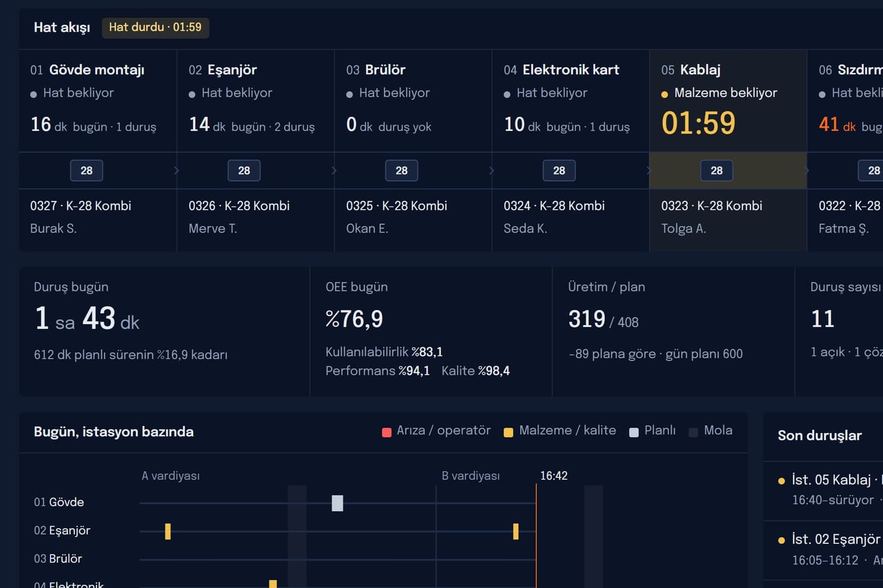Select the yellow status dot beside Malzeme bekliyor

(x=664, y=95)
